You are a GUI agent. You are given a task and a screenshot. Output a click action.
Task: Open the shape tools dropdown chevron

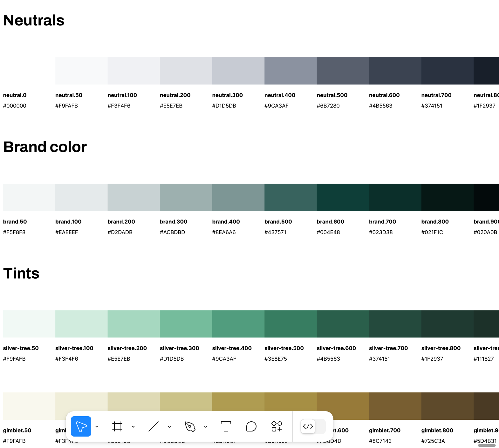click(169, 427)
